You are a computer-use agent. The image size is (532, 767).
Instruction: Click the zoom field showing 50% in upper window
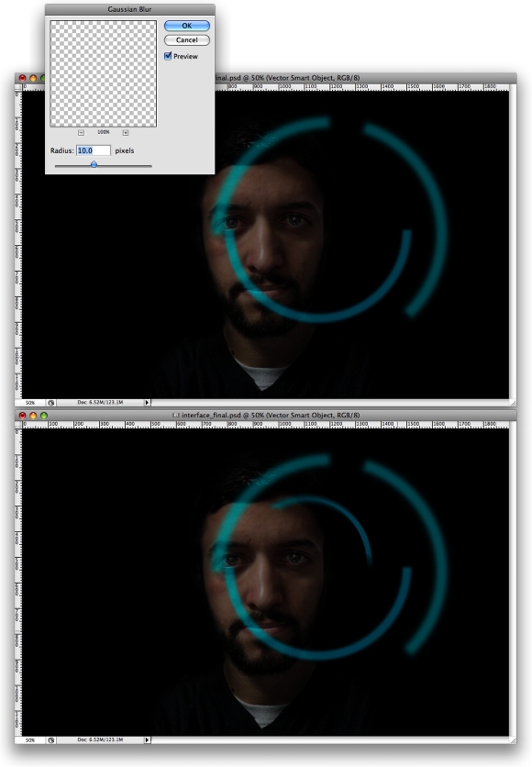30,403
